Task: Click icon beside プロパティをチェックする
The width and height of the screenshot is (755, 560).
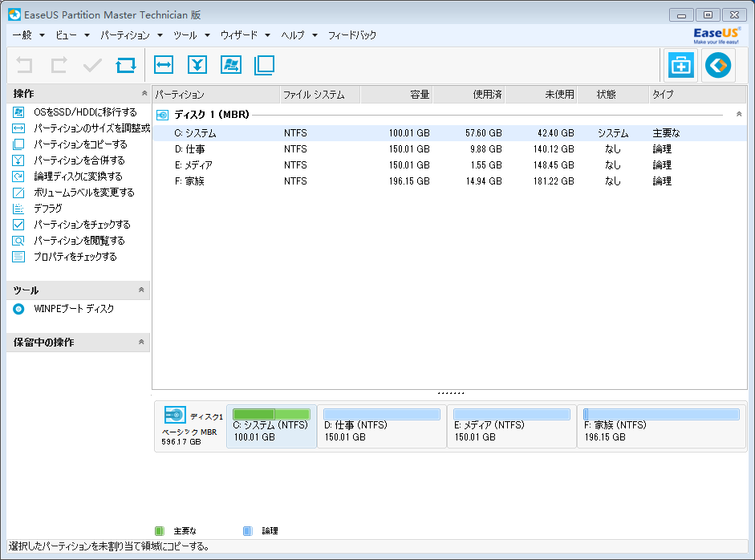Action: 18,257
